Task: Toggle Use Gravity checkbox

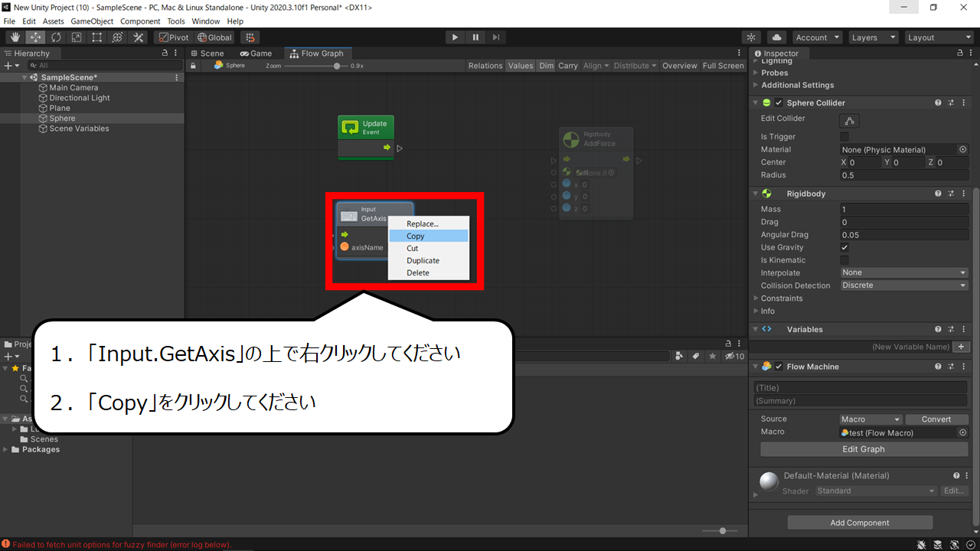Action: [844, 248]
